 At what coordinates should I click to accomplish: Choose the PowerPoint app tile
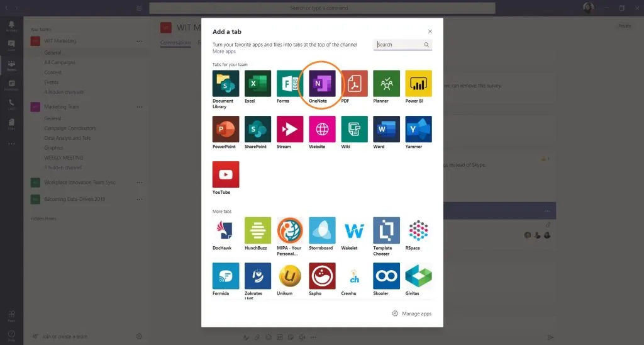226,129
